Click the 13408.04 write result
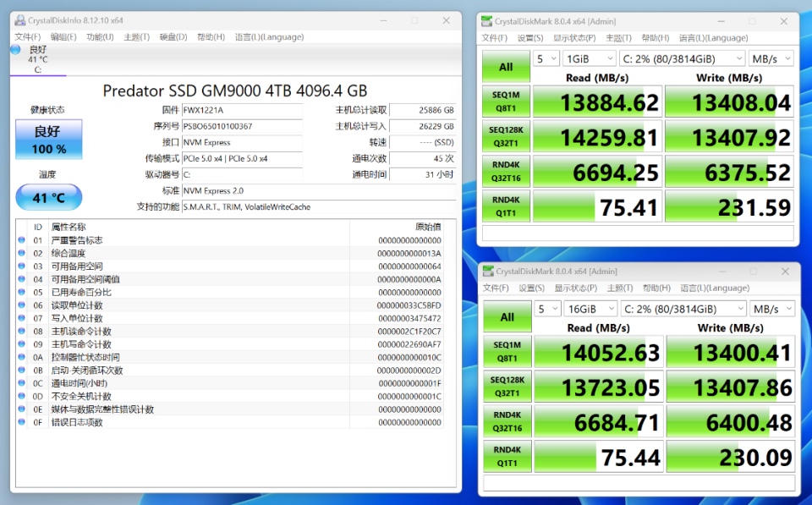This screenshot has height=505, width=812. [730, 102]
